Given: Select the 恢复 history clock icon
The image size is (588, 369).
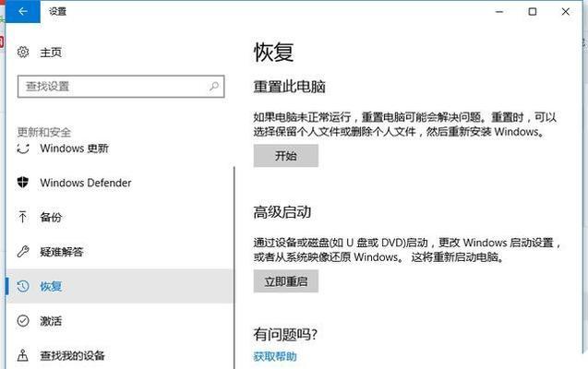Looking at the screenshot, I should [23, 286].
